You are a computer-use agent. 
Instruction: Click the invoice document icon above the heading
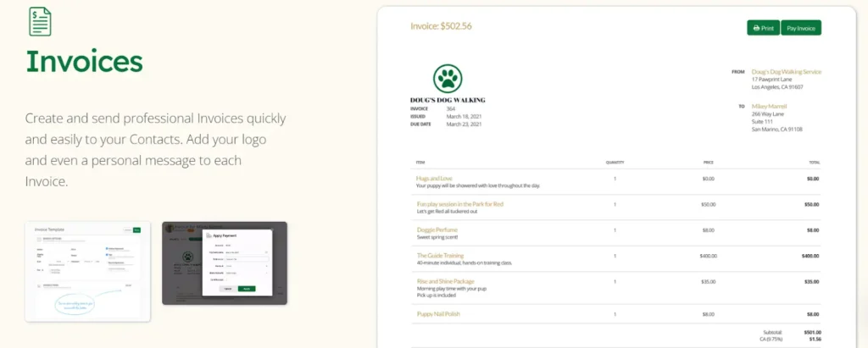click(x=40, y=21)
